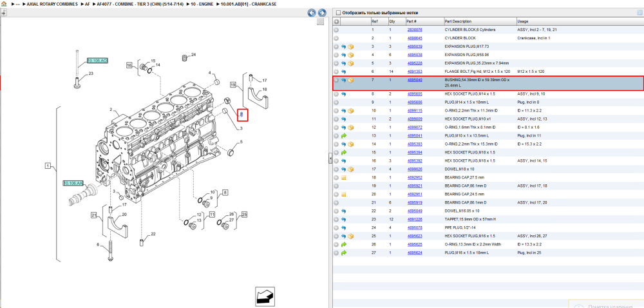Select 'ASSY, Incl 2 - 7, 19, 21' usage text
The height and width of the screenshot is (308, 644).
point(537,30)
